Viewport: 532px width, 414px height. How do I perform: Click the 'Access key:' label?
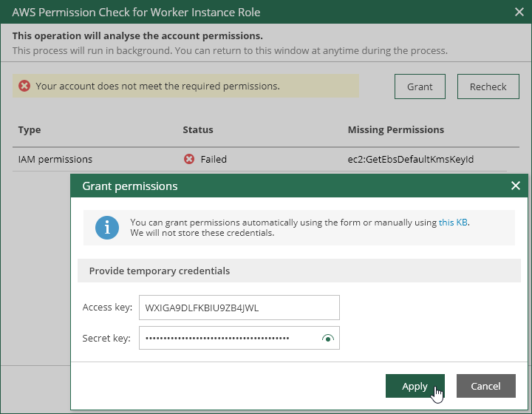tap(107, 307)
